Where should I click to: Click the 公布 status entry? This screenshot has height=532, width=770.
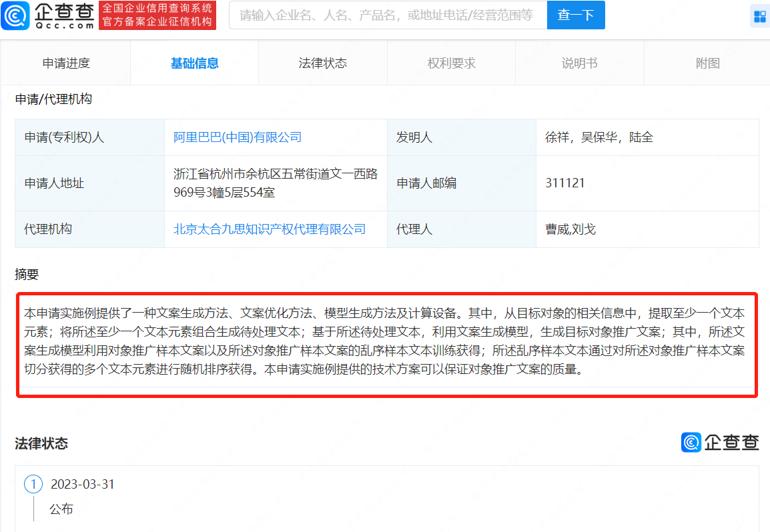pos(61,509)
